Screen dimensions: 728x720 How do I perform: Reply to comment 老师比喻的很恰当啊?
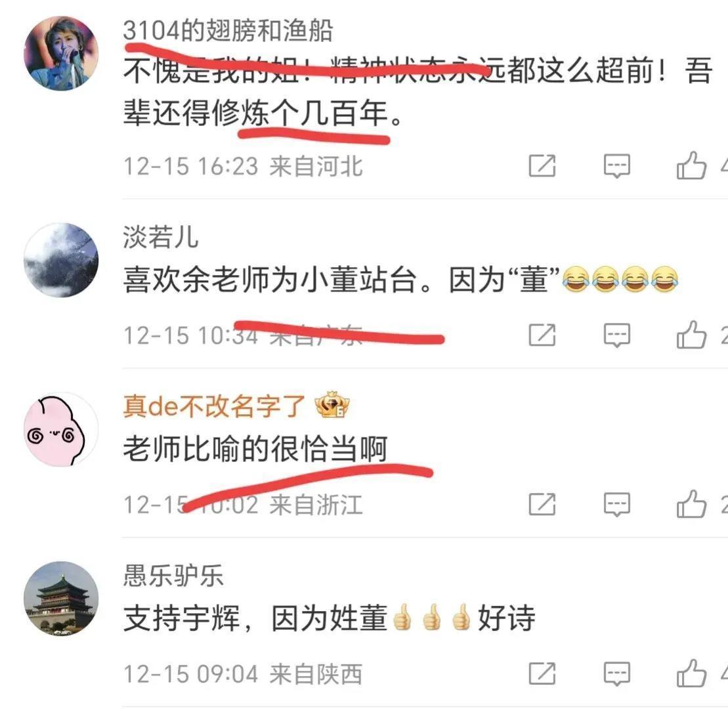(616, 504)
